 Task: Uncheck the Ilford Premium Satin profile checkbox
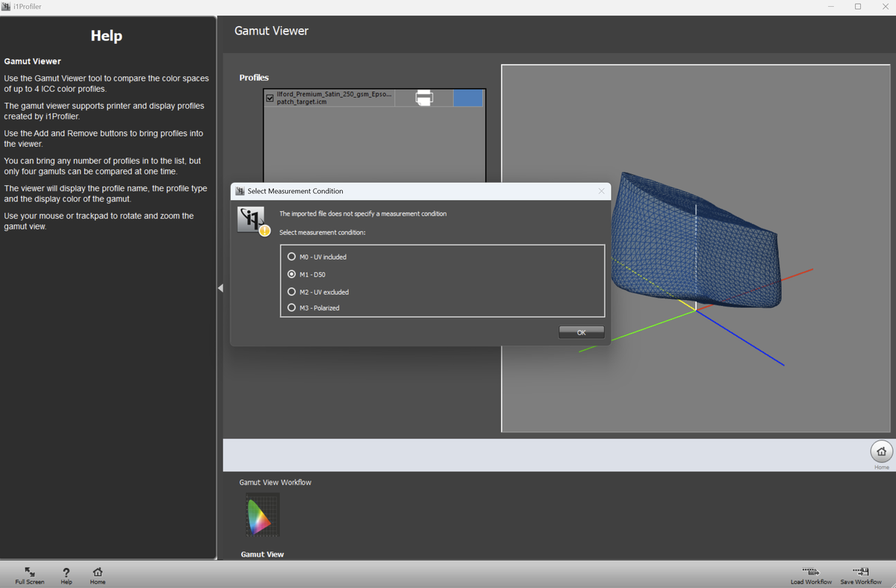270,98
